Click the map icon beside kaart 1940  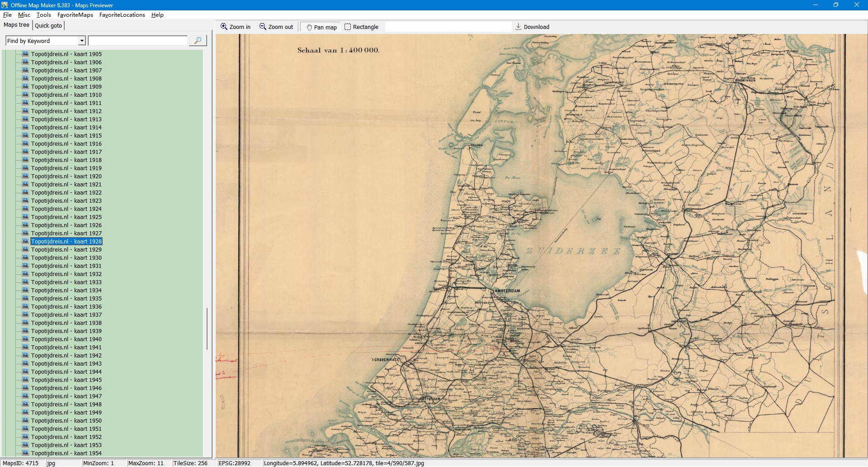pyautogui.click(x=25, y=339)
